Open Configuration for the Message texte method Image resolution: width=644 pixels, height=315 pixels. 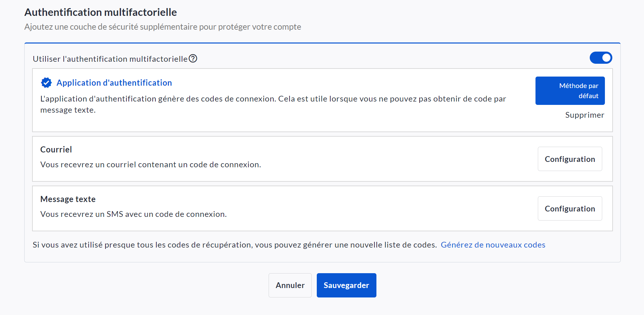pos(570,208)
